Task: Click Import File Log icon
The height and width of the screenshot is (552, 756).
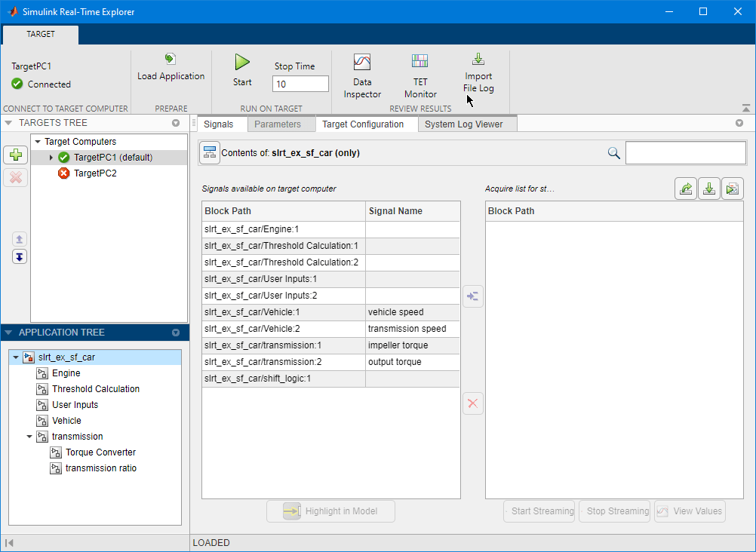Action: click(478, 60)
